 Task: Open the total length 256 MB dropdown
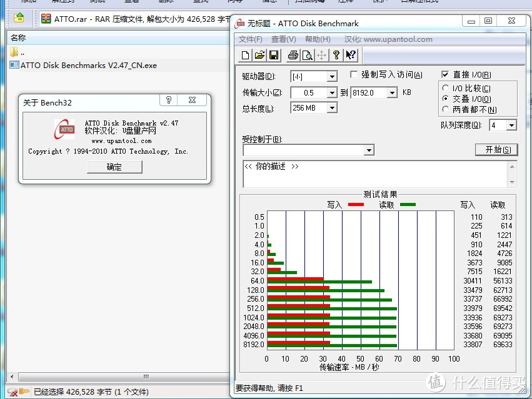(332, 108)
